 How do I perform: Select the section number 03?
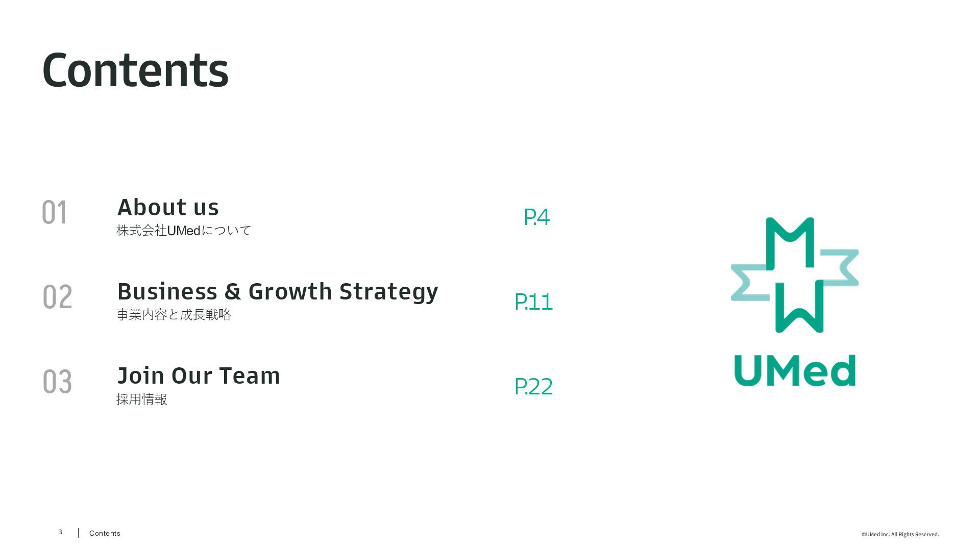click(x=57, y=382)
